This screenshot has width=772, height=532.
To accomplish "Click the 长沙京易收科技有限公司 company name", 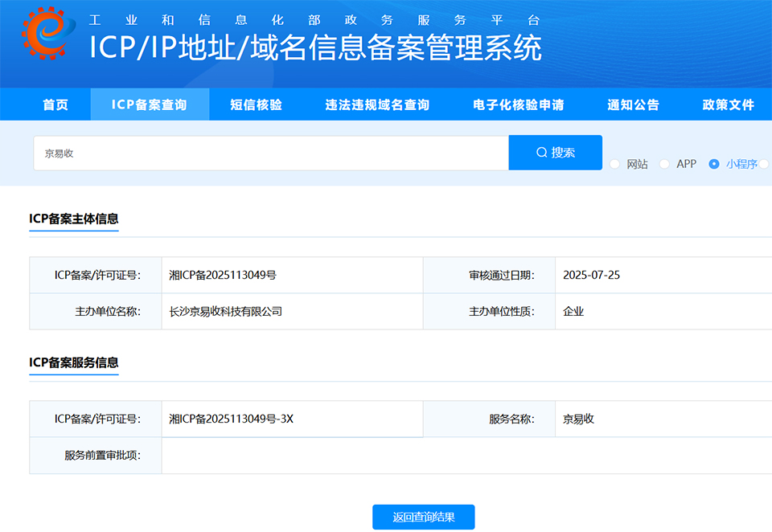I will (225, 312).
